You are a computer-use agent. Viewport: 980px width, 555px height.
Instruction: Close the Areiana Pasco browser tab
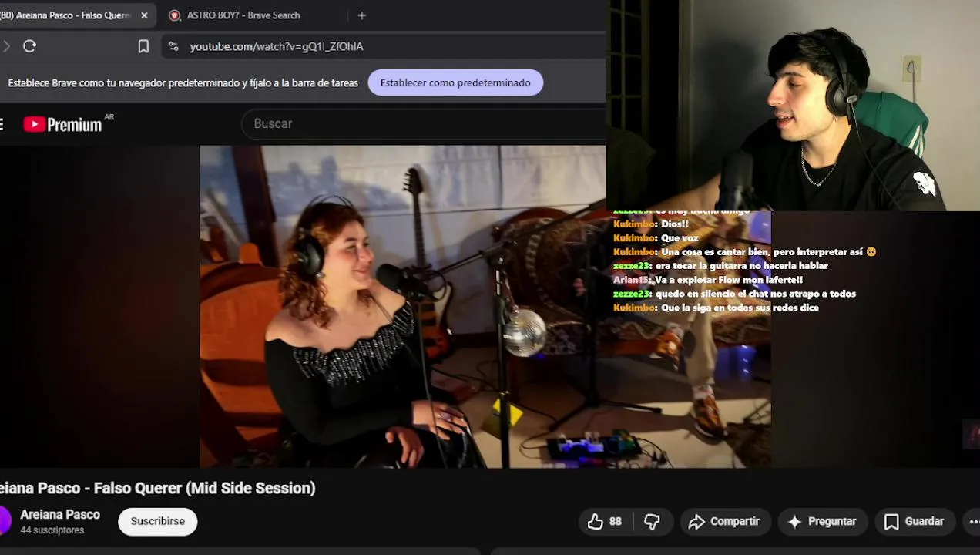point(144,15)
